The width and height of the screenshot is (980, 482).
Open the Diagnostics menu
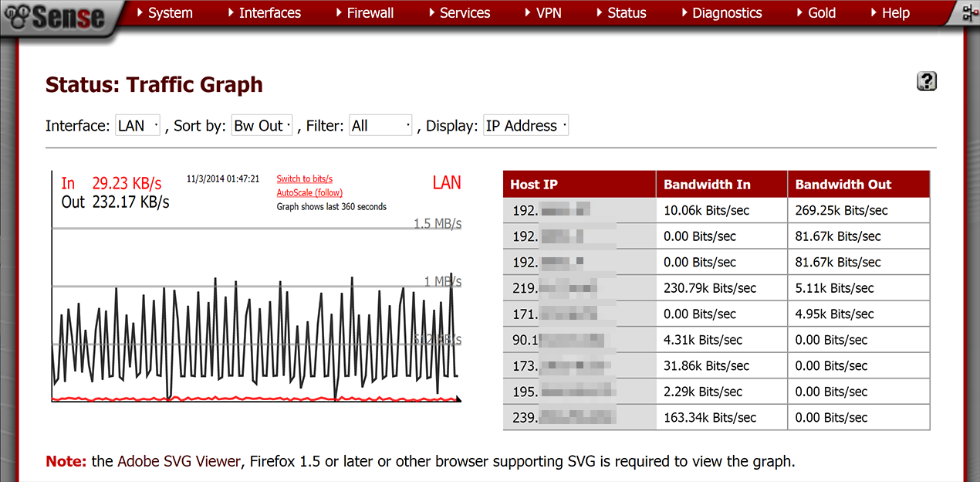click(x=721, y=13)
